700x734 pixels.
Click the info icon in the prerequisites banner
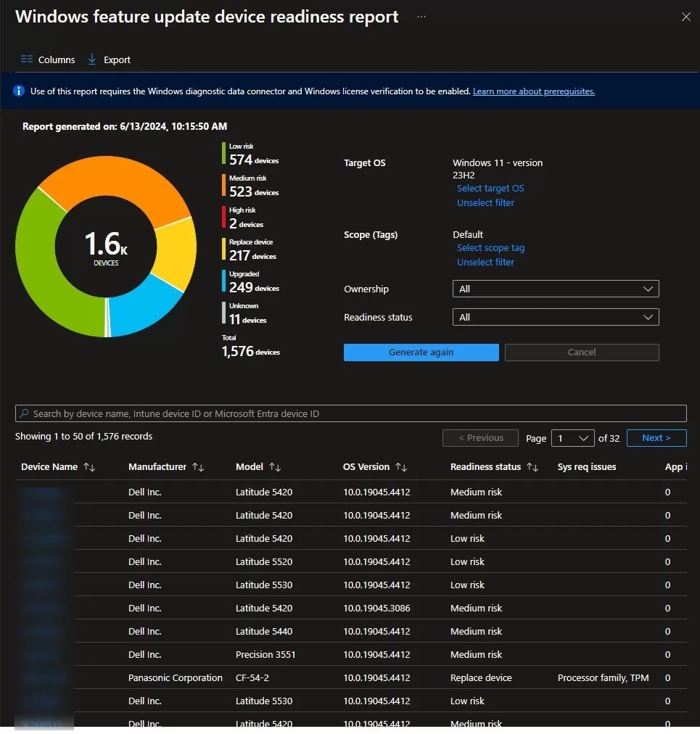(17, 90)
